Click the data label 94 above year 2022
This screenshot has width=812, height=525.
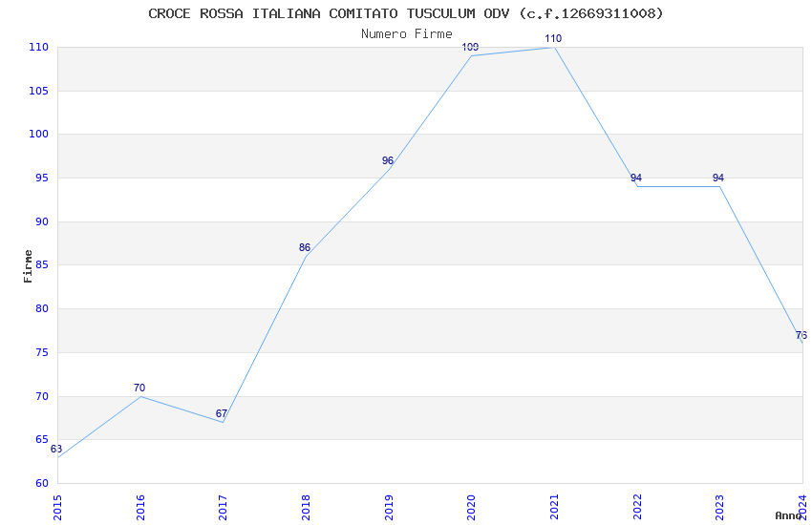pos(636,178)
